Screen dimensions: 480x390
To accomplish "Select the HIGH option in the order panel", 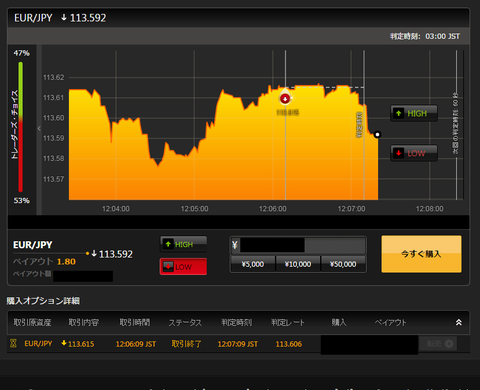I will coord(183,244).
